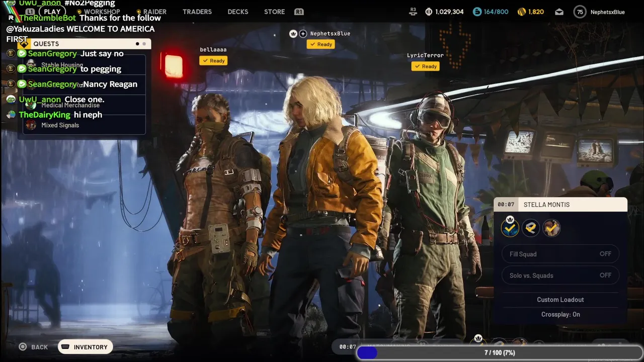Click the level 75 circle badge
Viewport: 644px width, 362px height.
(x=580, y=12)
